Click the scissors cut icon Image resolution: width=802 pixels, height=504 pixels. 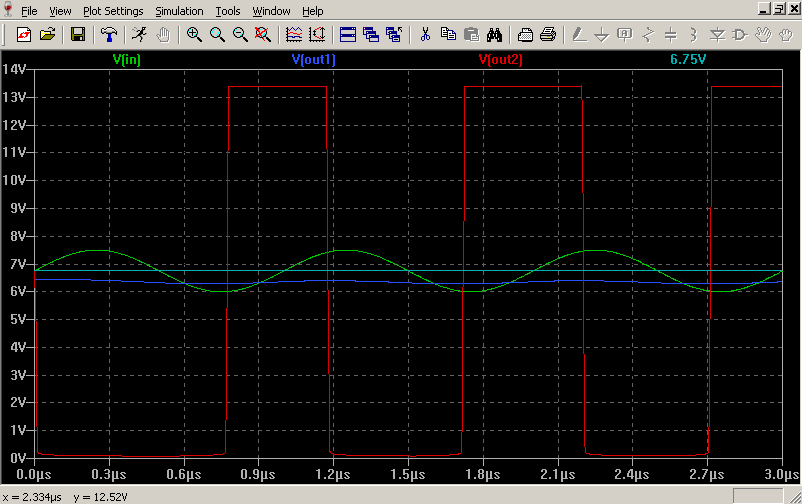[425, 35]
